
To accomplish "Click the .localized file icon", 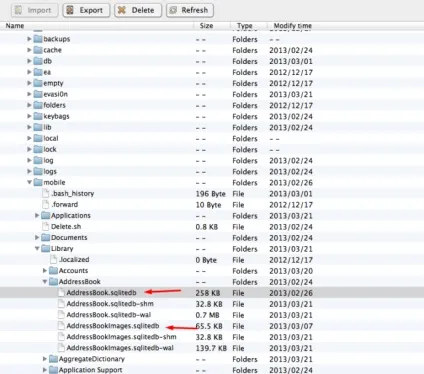I will [53, 259].
